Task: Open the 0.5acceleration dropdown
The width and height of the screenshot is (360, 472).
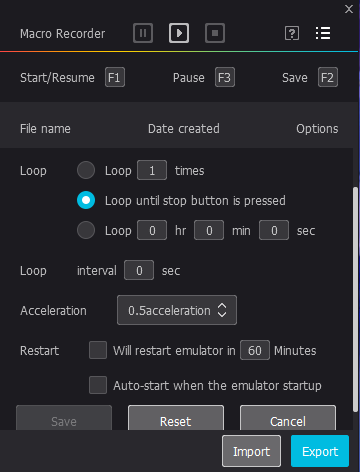Action: coord(177,310)
